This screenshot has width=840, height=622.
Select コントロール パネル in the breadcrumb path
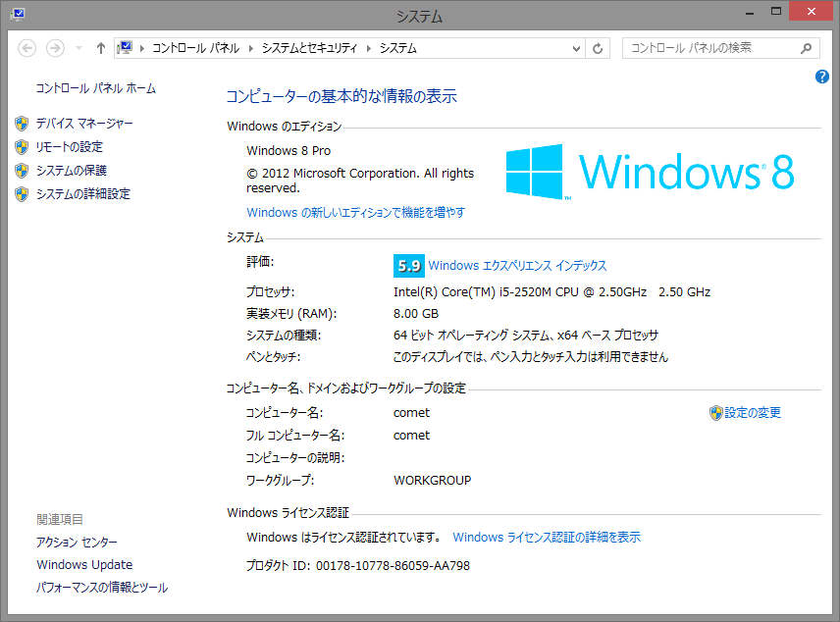(195, 48)
